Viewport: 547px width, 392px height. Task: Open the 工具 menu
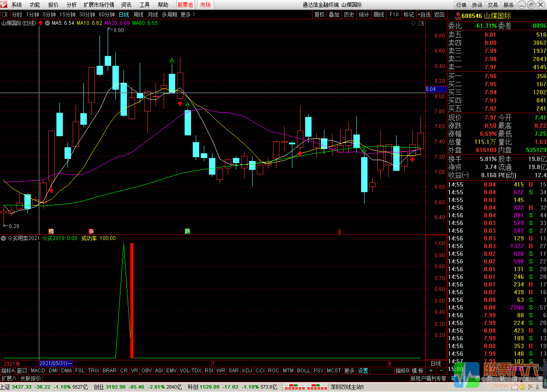(x=145, y=5)
